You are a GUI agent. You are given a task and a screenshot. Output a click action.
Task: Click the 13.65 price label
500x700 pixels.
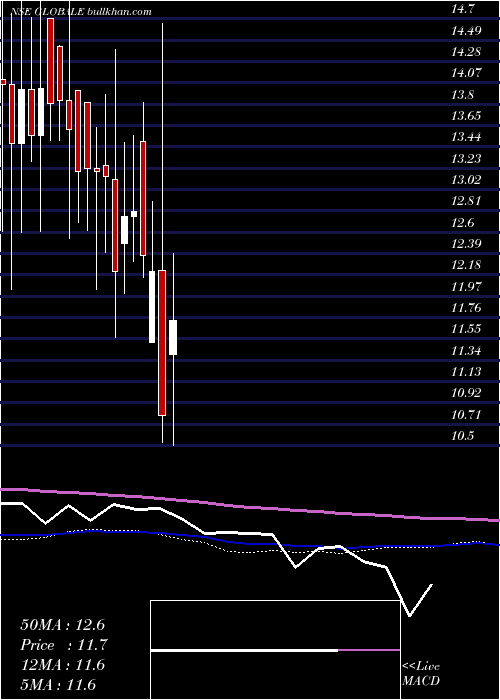point(466,116)
